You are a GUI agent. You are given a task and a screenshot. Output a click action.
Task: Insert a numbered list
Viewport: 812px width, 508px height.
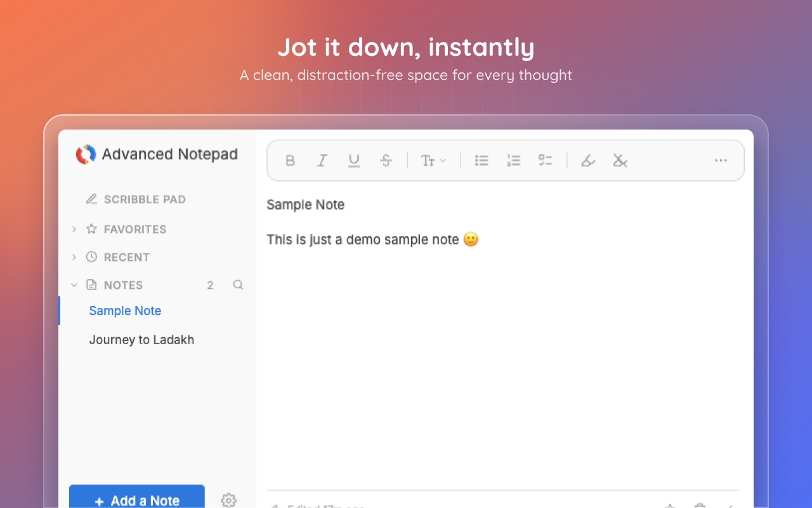(x=514, y=161)
